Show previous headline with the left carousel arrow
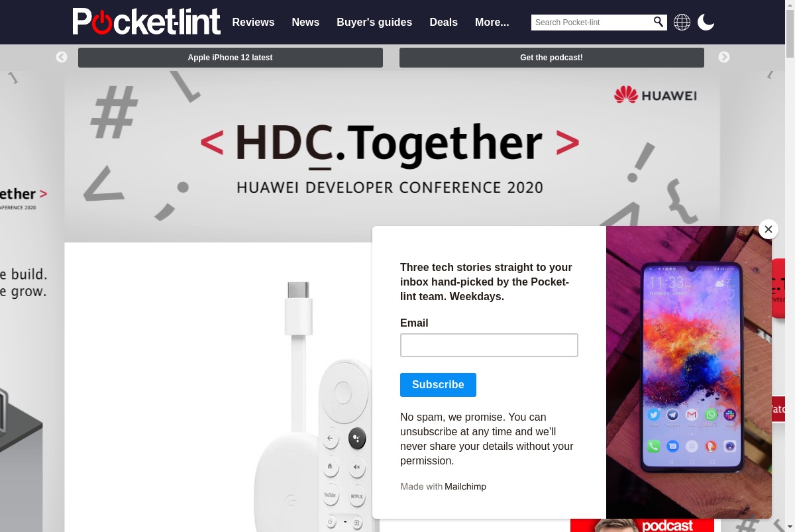Image resolution: width=795 pixels, height=532 pixels. tap(62, 58)
